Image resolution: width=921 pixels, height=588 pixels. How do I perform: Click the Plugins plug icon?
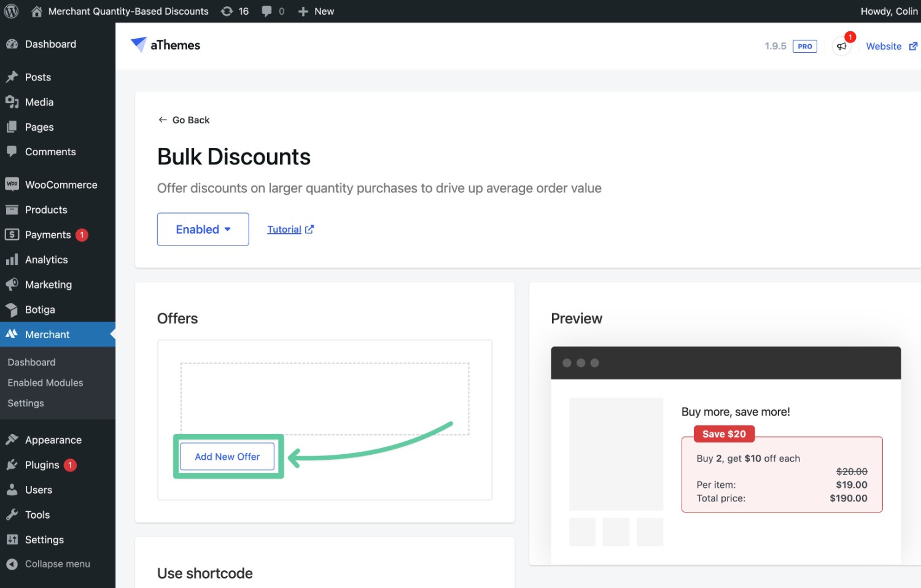click(x=12, y=465)
